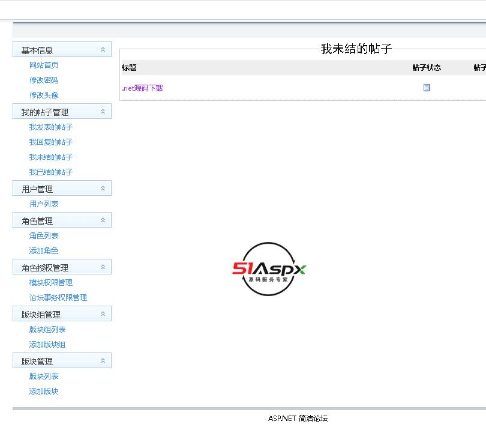Click the 版块组管理 section header
This screenshot has width=486, height=448.
coord(62,313)
